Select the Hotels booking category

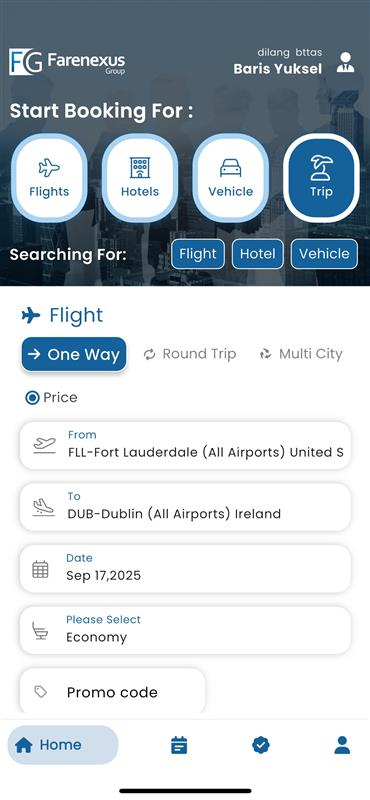[140, 178]
